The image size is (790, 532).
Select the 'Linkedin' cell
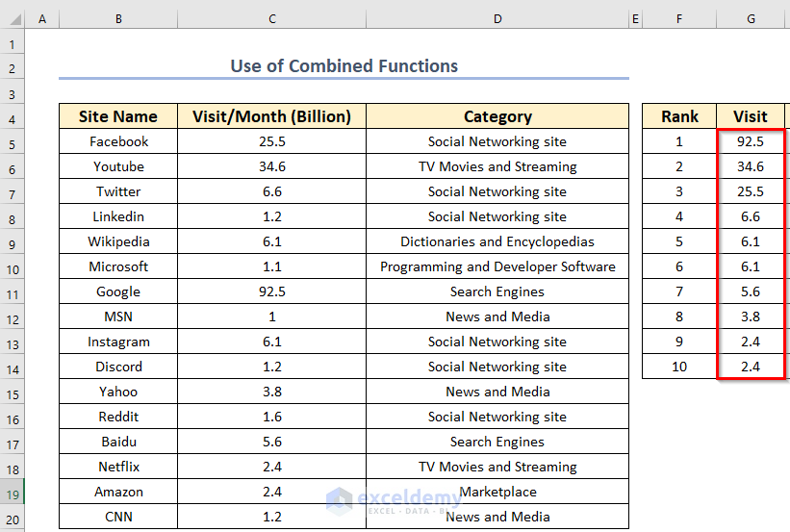click(x=118, y=216)
